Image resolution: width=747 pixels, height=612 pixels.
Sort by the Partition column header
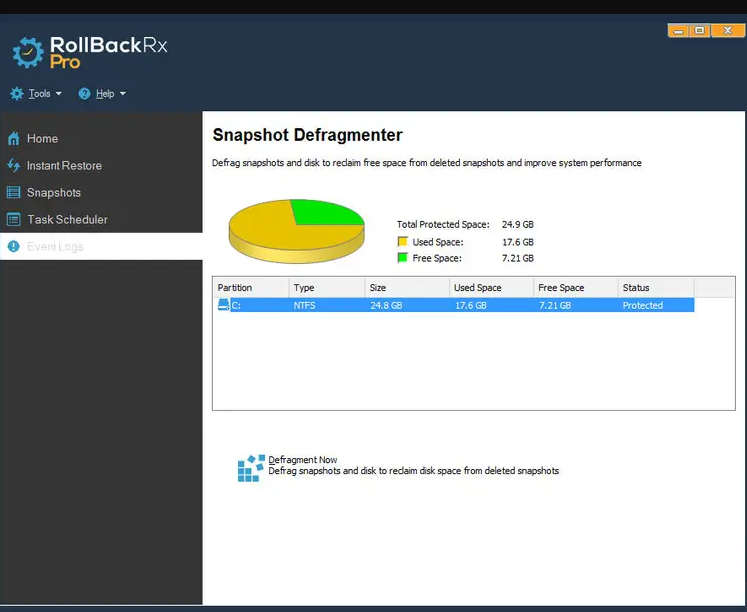pos(251,288)
